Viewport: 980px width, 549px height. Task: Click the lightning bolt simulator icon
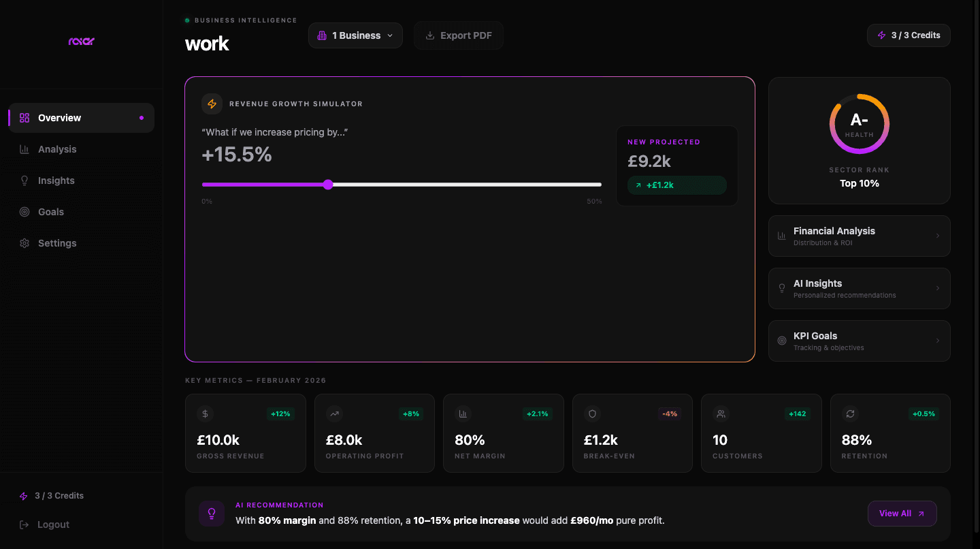tap(212, 104)
